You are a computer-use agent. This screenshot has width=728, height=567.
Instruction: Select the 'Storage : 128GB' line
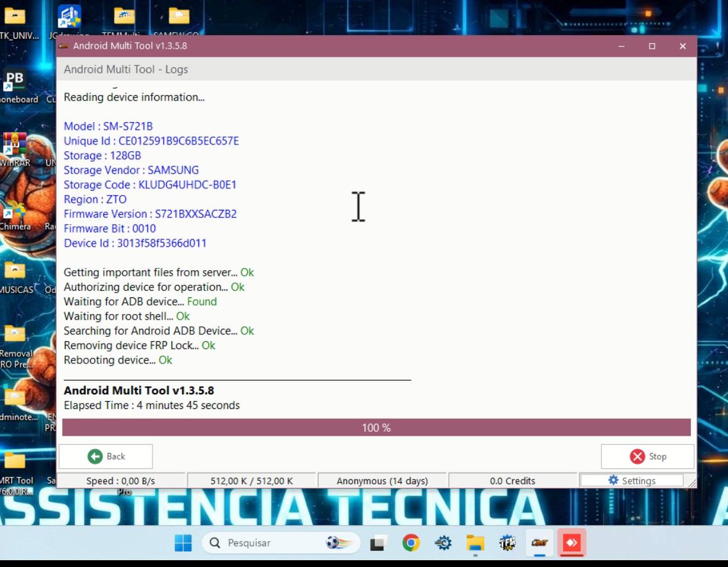pyautogui.click(x=102, y=155)
